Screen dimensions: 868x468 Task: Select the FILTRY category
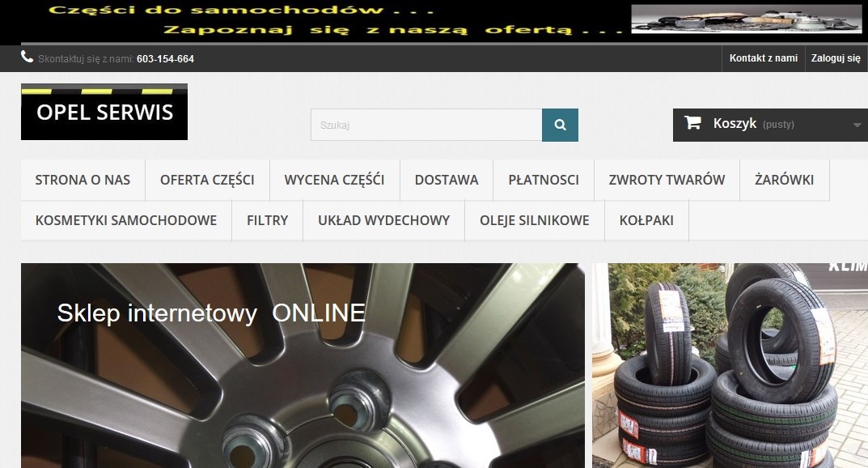click(267, 220)
